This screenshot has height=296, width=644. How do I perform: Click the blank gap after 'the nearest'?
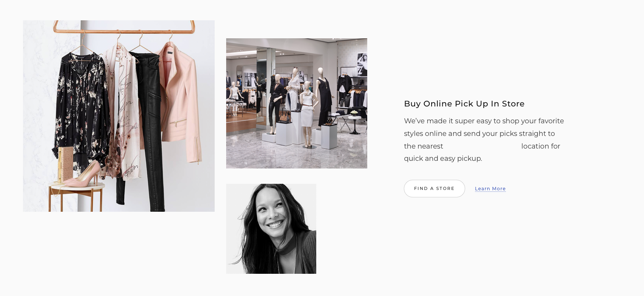pos(482,146)
